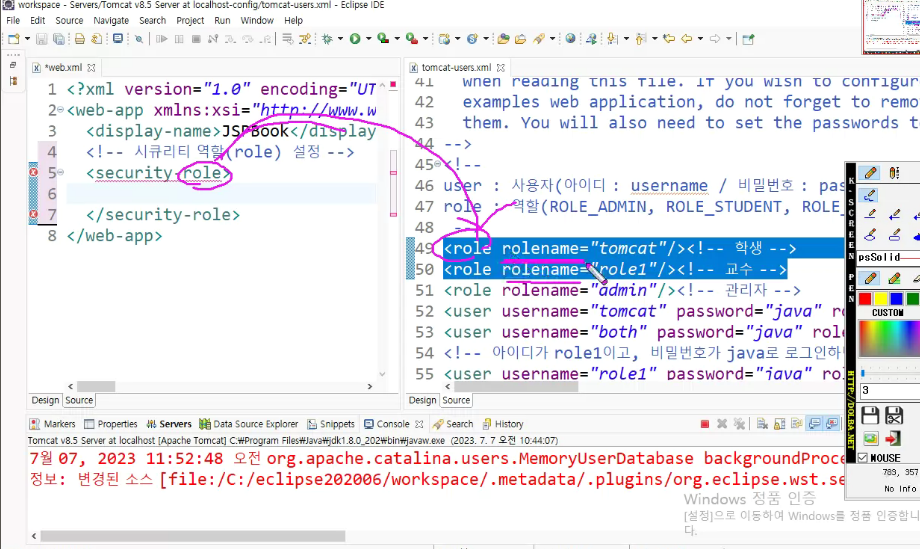Click the External Tools run icon
The height and width of the screenshot is (549, 920).
point(412,39)
